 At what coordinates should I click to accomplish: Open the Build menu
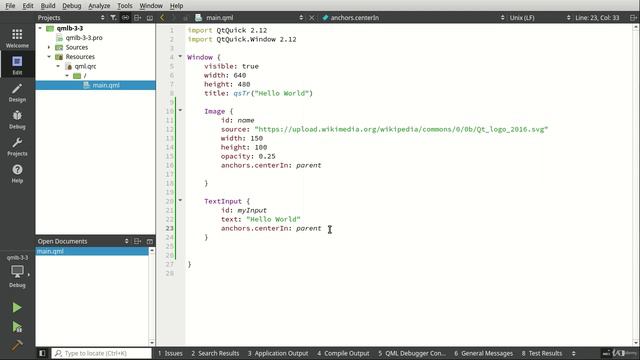point(48,6)
